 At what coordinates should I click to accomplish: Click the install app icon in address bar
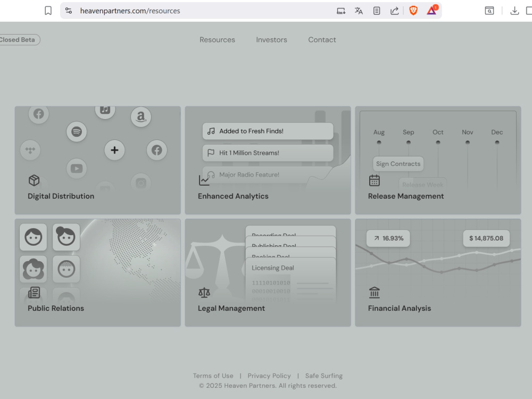click(341, 11)
